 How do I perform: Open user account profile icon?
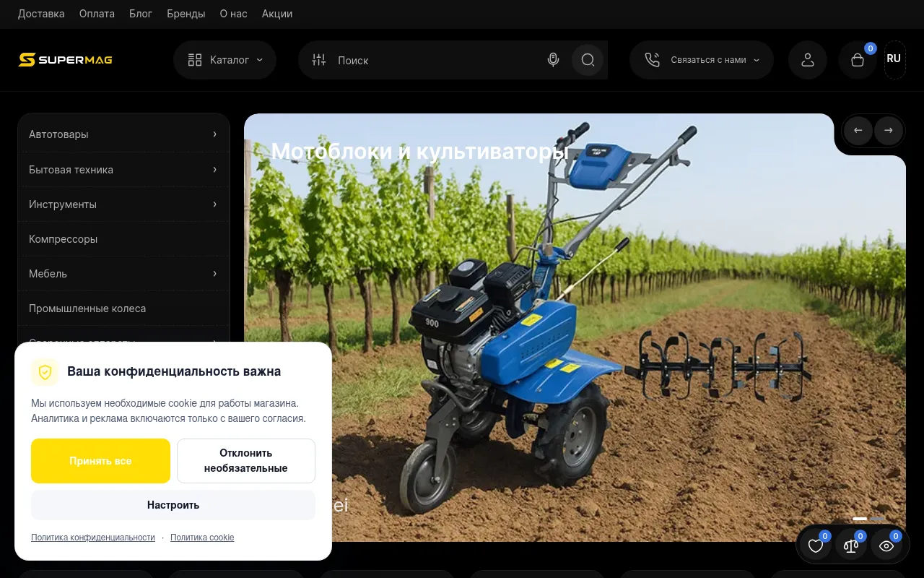(808, 60)
